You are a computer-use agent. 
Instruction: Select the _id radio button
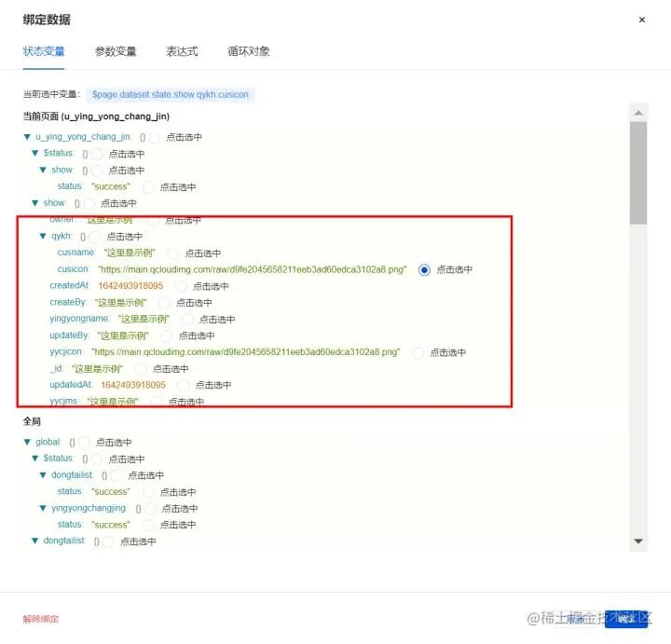pos(141,369)
